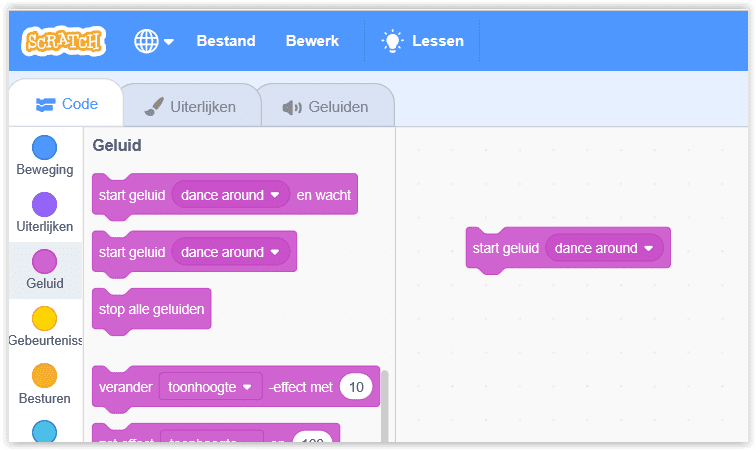Click the value 10 input field
756x450 pixels.
click(356, 387)
